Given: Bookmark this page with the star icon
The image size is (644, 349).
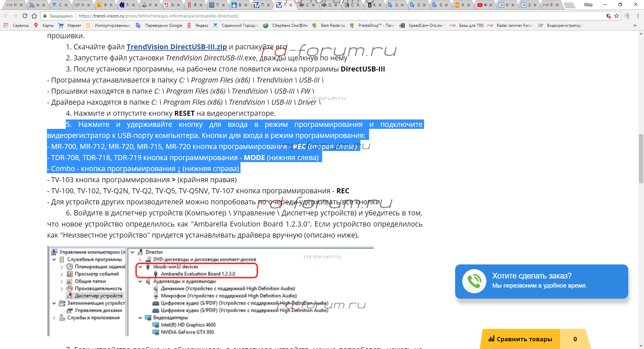Looking at the screenshot, I should pos(616,16).
